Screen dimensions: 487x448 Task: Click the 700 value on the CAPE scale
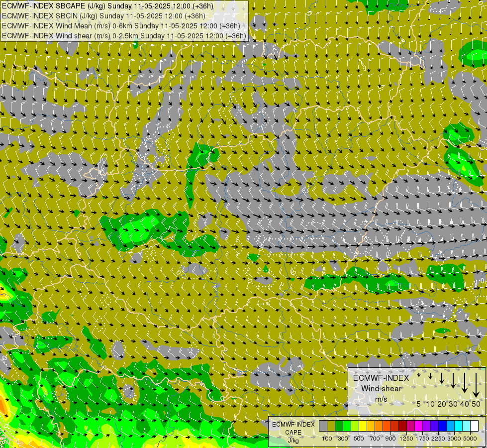(375, 439)
